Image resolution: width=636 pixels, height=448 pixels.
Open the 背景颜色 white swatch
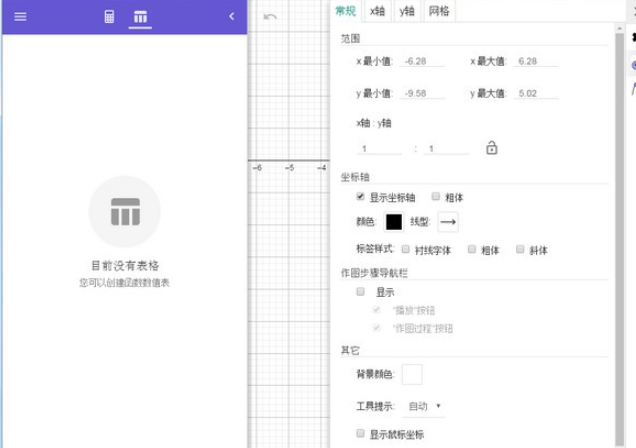[x=412, y=374]
